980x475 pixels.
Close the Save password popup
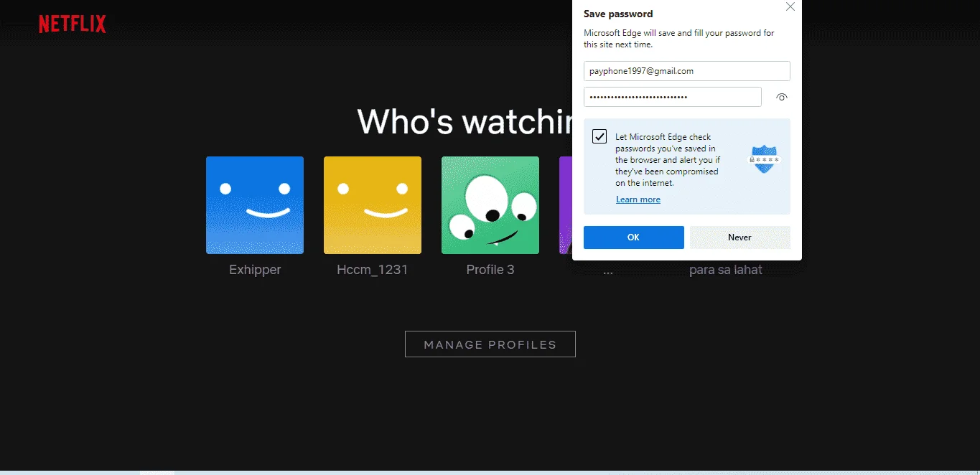(790, 6)
